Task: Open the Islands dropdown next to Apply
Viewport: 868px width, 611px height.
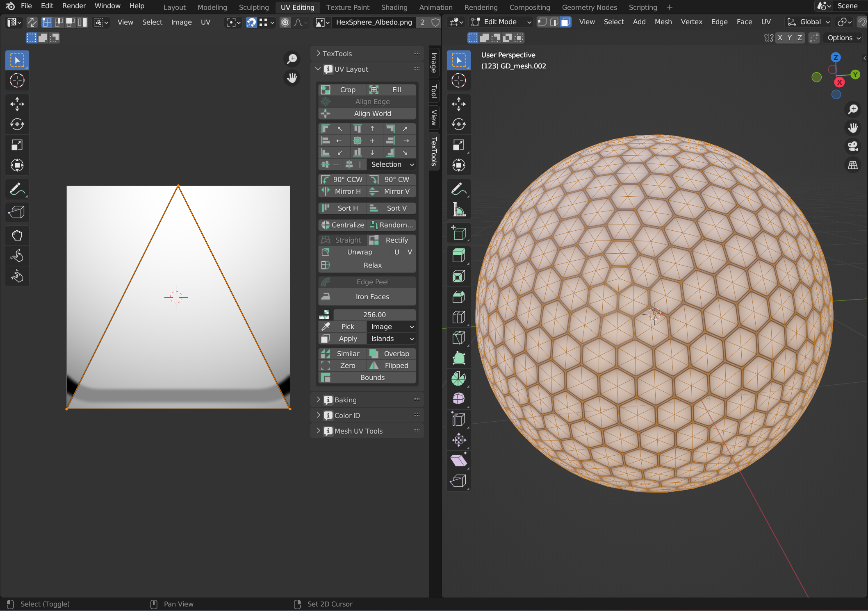Action: click(392, 338)
